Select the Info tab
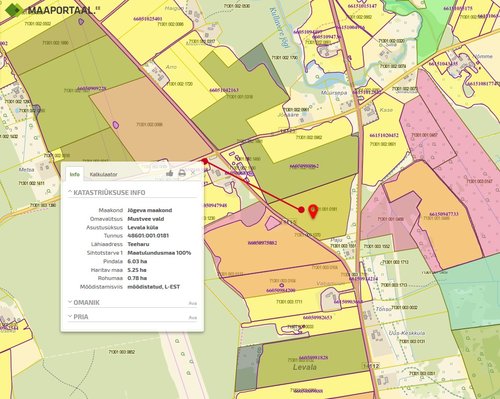This screenshot has width=500, height=399. (75, 174)
